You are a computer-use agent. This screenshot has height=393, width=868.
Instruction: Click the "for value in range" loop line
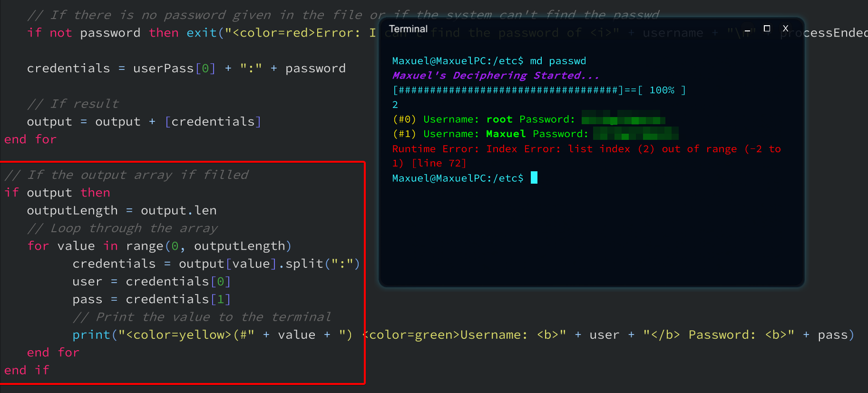coord(159,246)
